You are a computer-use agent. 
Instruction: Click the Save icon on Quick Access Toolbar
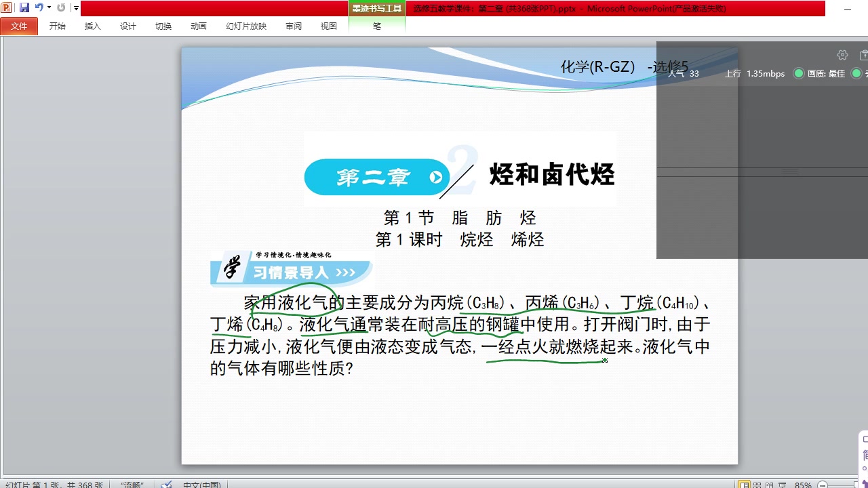(24, 7)
